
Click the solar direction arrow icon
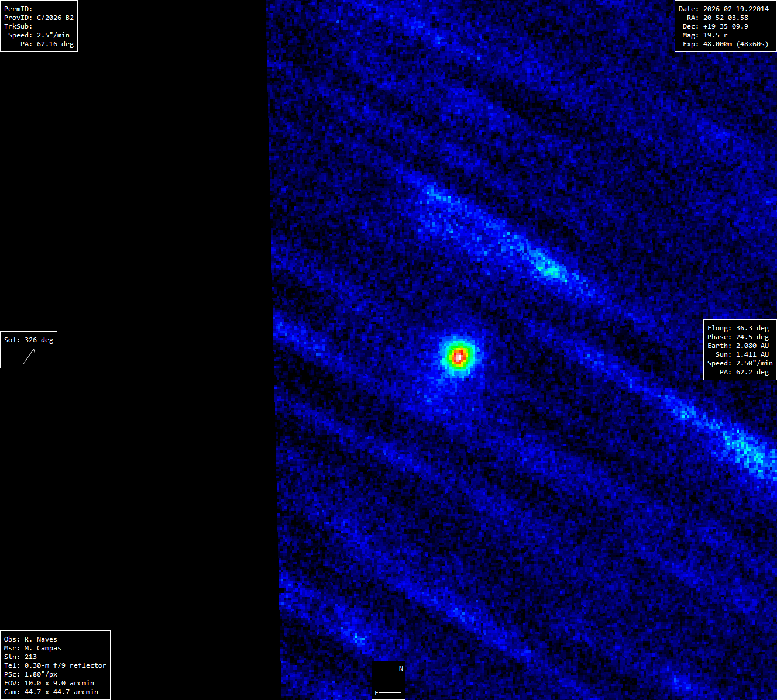pyautogui.click(x=29, y=356)
